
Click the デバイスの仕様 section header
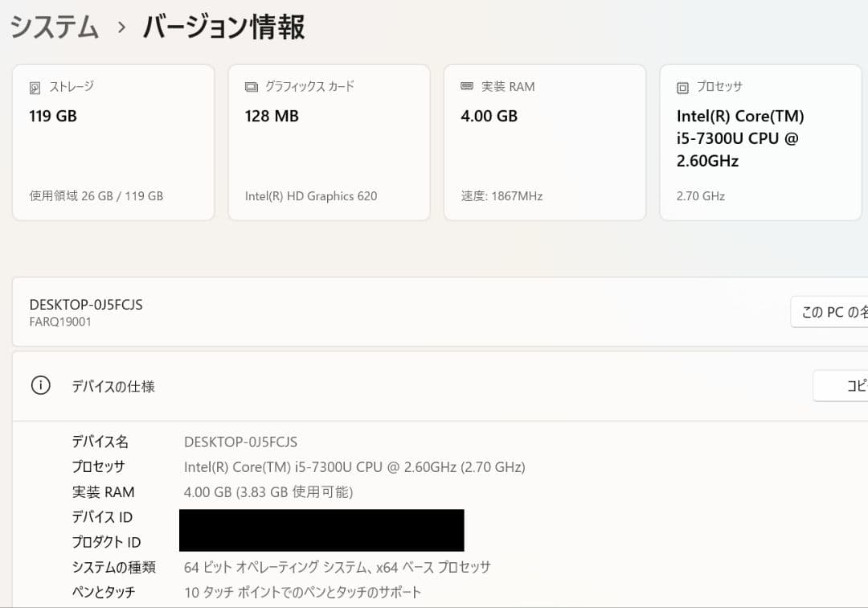tap(114, 385)
